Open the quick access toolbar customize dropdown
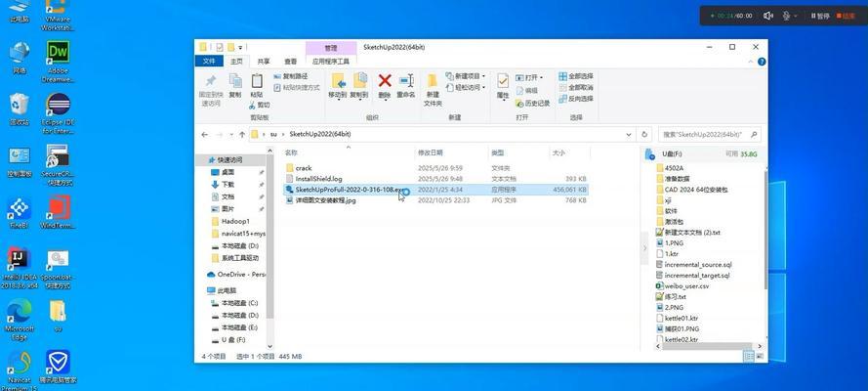Screen dimensions: 868x391 241,48
